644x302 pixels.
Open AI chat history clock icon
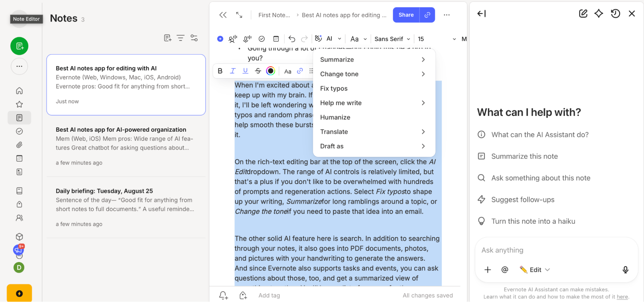point(615,14)
